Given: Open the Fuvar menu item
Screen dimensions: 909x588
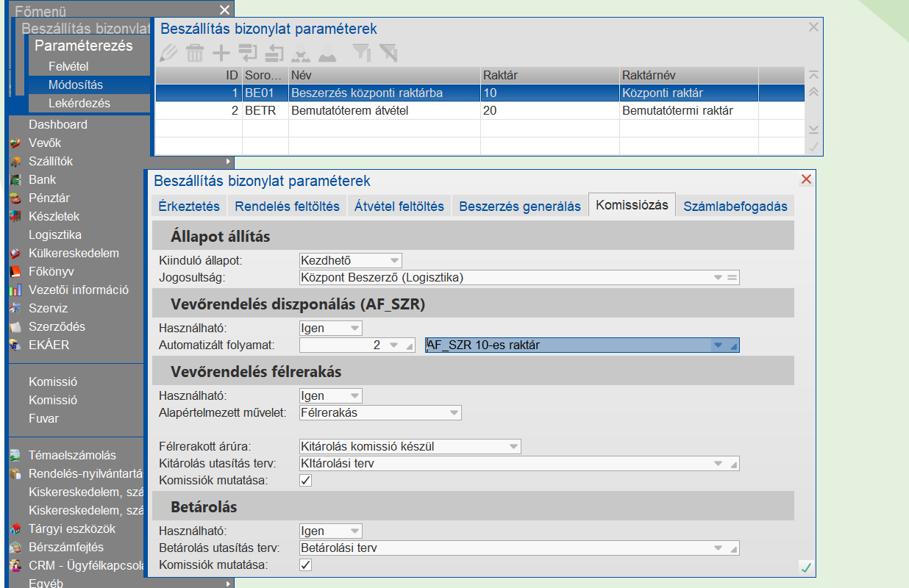Looking at the screenshot, I should pos(44,419).
